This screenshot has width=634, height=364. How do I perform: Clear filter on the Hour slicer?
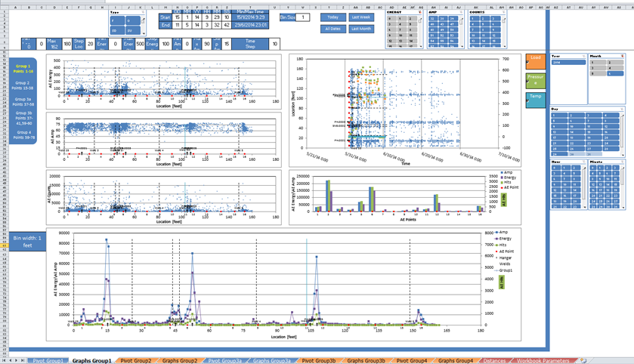tap(584, 162)
